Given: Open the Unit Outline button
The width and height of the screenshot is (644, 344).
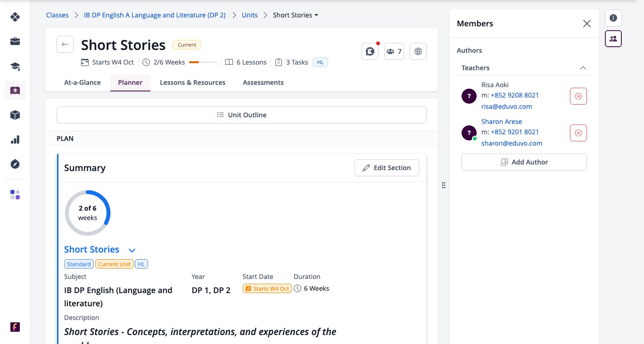Looking at the screenshot, I should click(241, 115).
